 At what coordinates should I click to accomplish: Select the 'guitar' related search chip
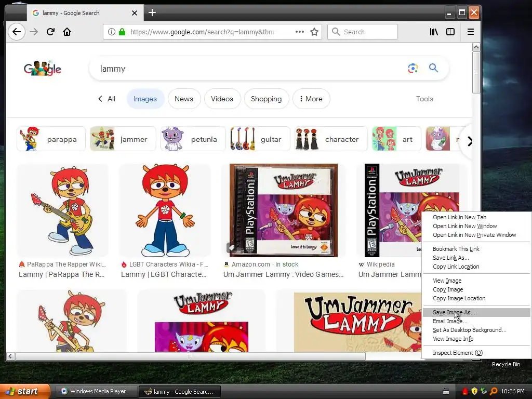coord(260,139)
